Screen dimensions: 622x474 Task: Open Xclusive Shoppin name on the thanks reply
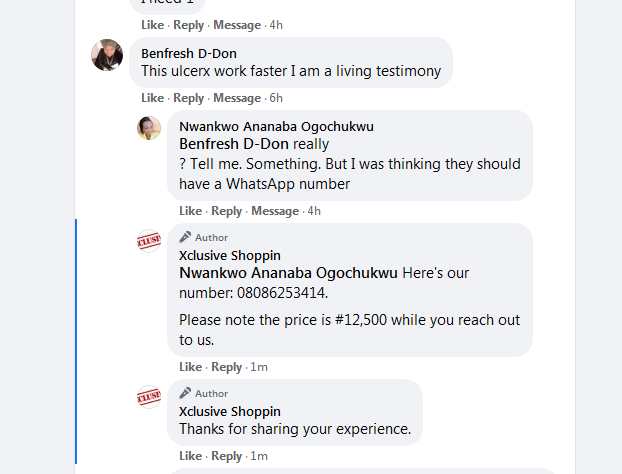pos(229,411)
